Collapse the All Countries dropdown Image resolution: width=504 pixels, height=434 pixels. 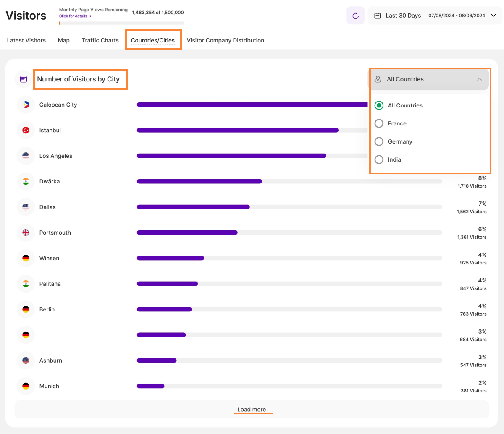point(479,79)
